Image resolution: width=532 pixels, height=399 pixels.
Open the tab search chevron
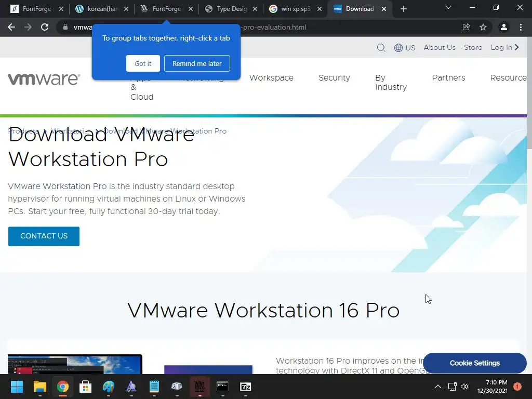tap(448, 7)
